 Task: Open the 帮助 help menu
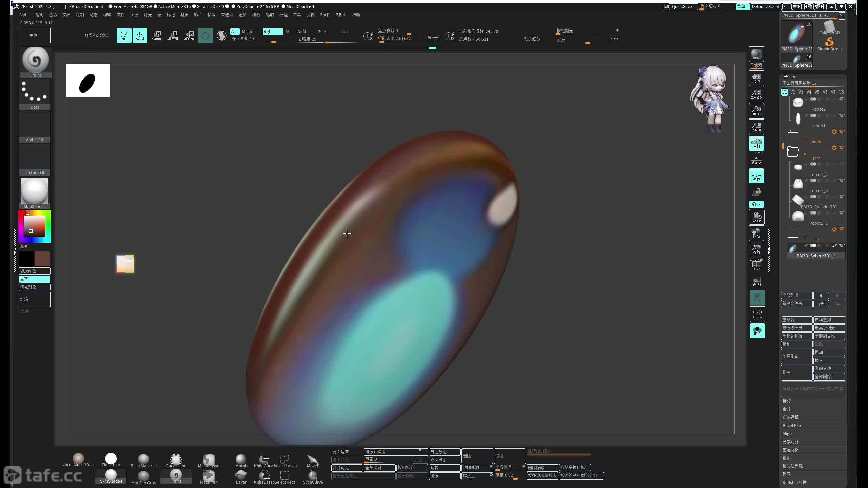(356, 15)
